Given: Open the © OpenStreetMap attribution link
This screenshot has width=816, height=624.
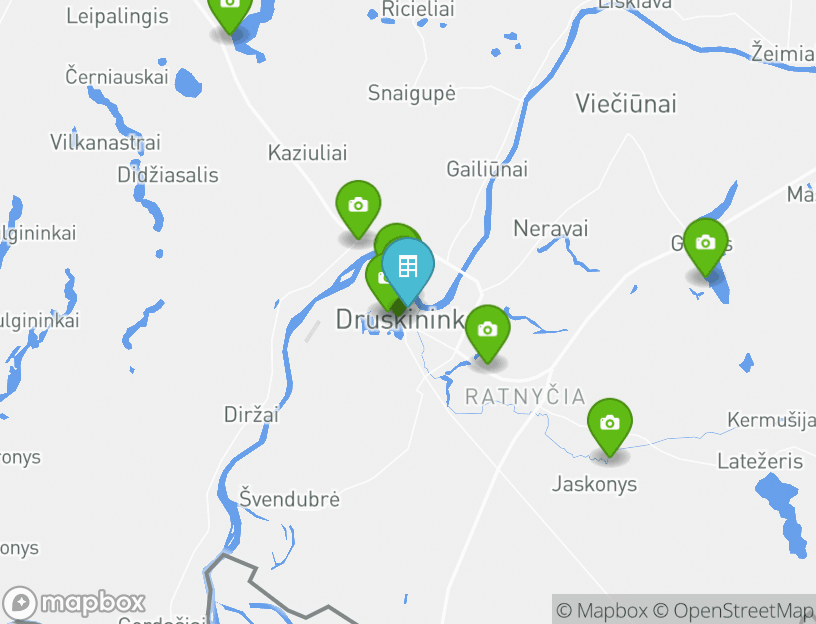Looking at the screenshot, I should (734, 610).
